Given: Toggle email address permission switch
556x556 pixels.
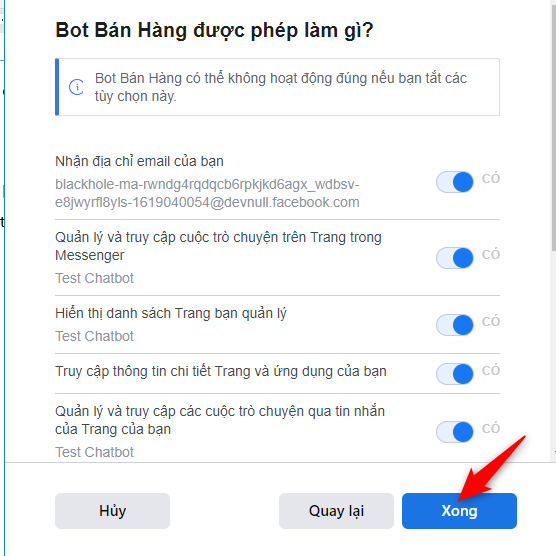Looking at the screenshot, I should pyautogui.click(x=455, y=182).
